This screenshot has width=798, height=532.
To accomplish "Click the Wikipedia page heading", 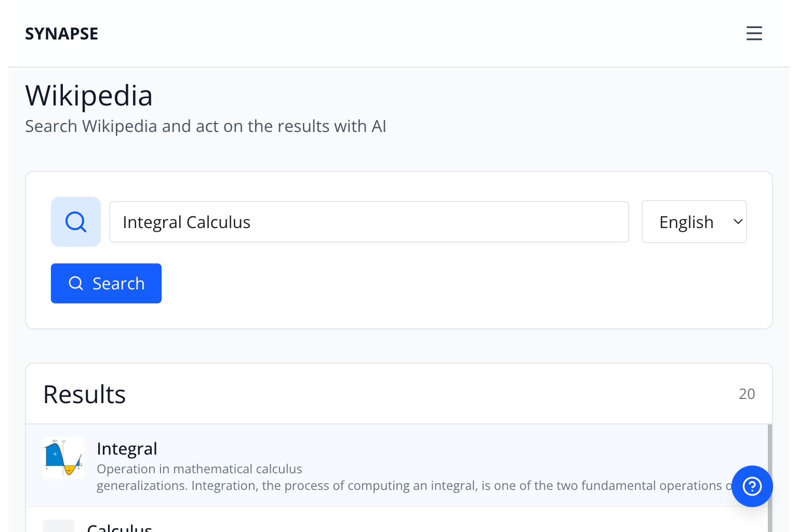I will click(x=89, y=96).
